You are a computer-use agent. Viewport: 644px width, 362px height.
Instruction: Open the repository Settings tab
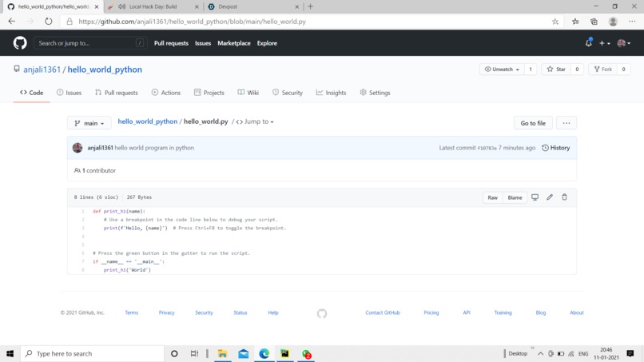pos(375,93)
